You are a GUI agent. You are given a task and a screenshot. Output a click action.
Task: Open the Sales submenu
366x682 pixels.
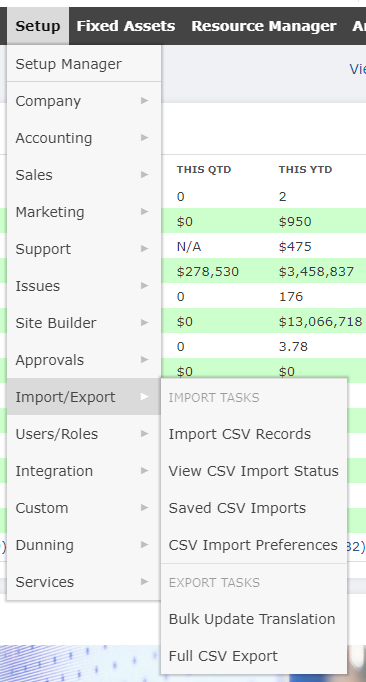(x=84, y=175)
